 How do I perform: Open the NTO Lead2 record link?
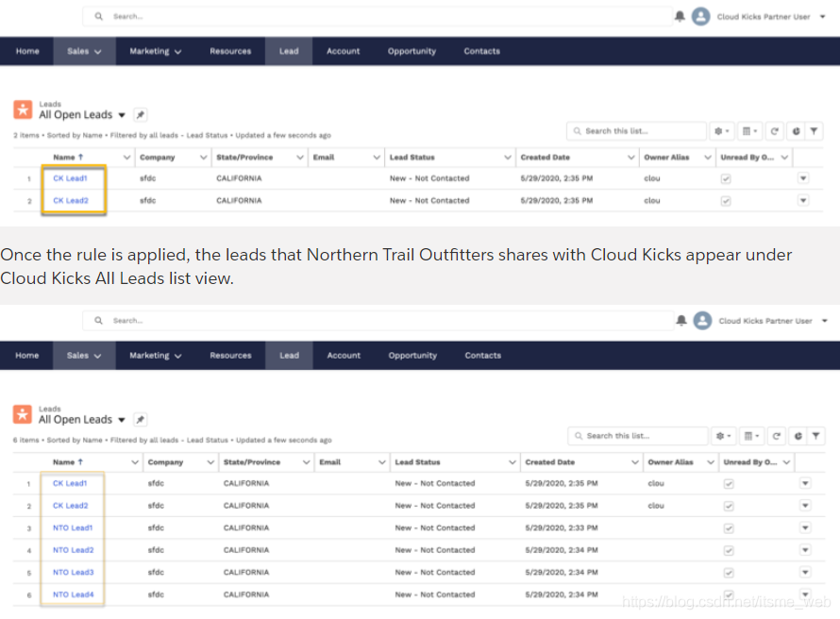point(74,550)
